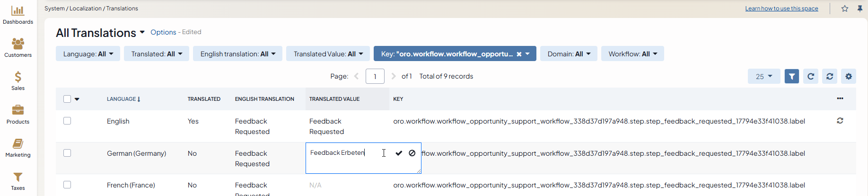This screenshot has height=196, width=868.
Task: Click the filter toggle funnel button
Action: click(x=791, y=76)
